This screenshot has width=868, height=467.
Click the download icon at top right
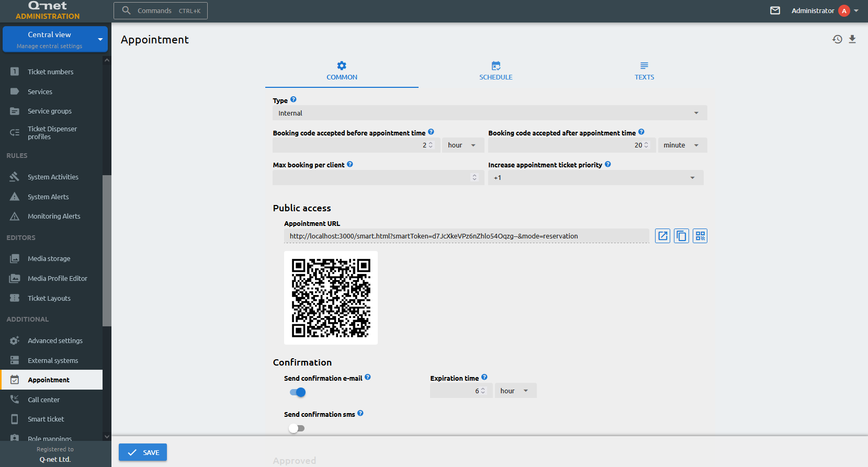click(852, 39)
